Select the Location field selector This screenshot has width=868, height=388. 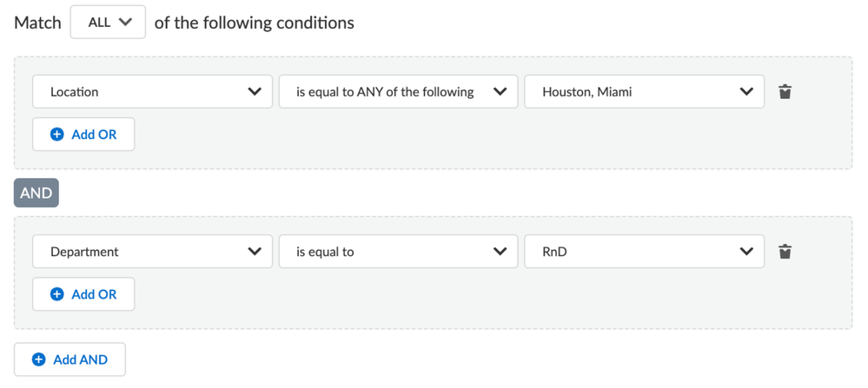(x=152, y=92)
